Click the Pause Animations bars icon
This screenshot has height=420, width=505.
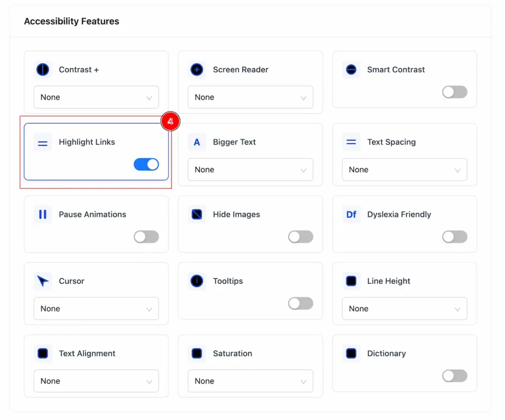(43, 214)
